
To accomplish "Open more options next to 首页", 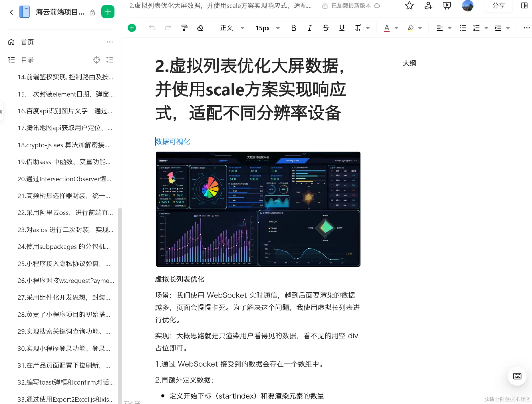I will point(110,42).
